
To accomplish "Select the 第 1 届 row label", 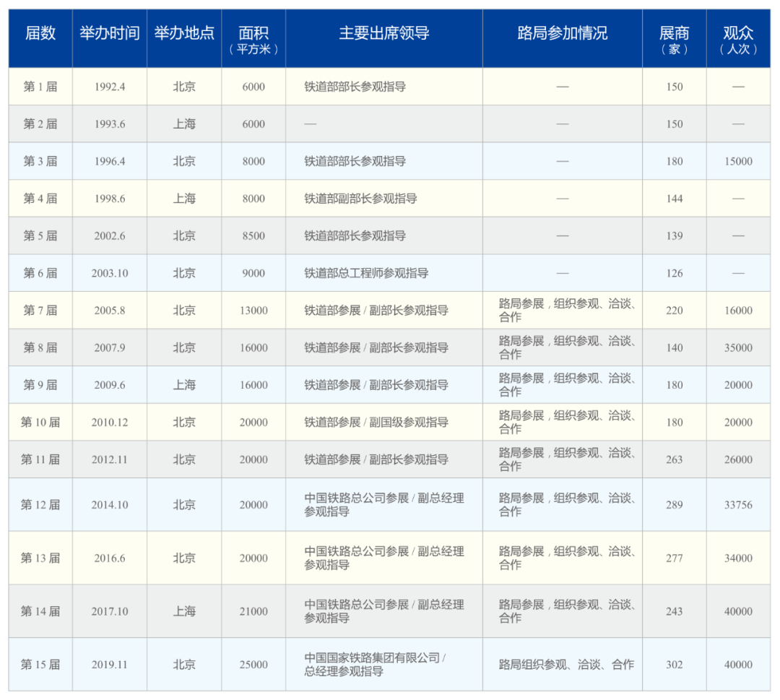I will click(x=40, y=86).
